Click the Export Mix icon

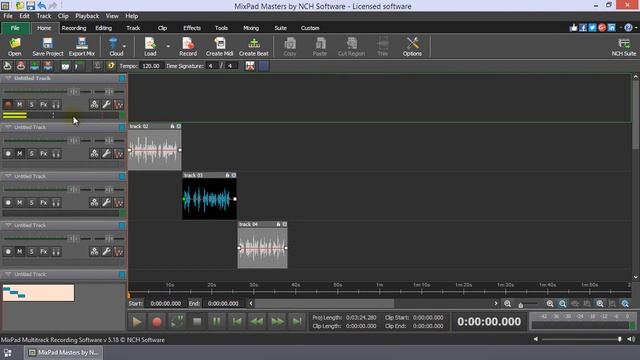[x=82, y=46]
